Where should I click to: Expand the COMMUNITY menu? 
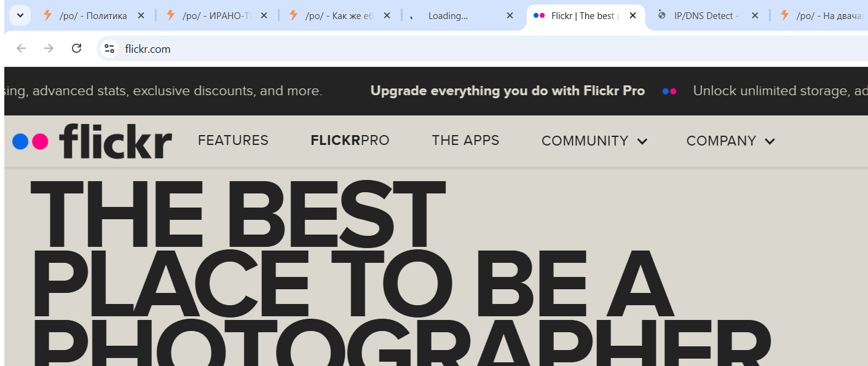click(x=594, y=141)
